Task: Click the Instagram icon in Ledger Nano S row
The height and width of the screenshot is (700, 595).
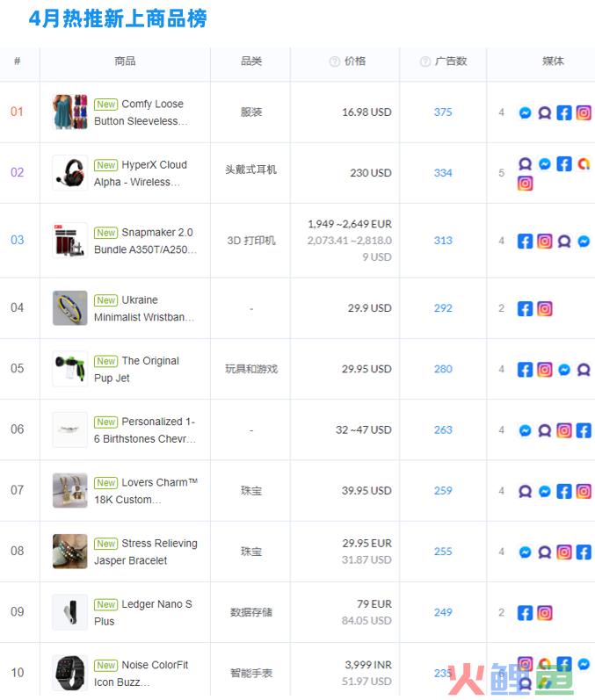Action: pos(545,613)
